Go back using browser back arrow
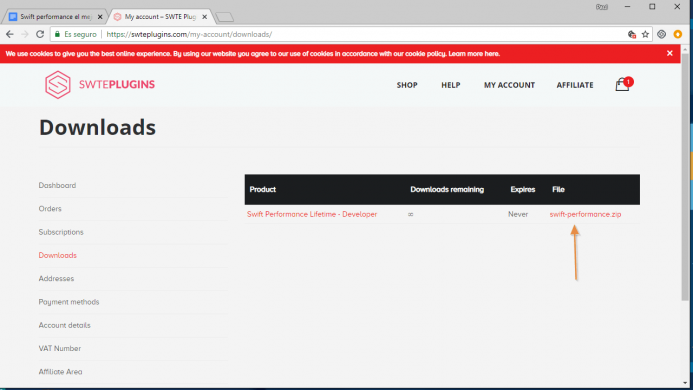The height and width of the screenshot is (390, 693). coord(10,34)
